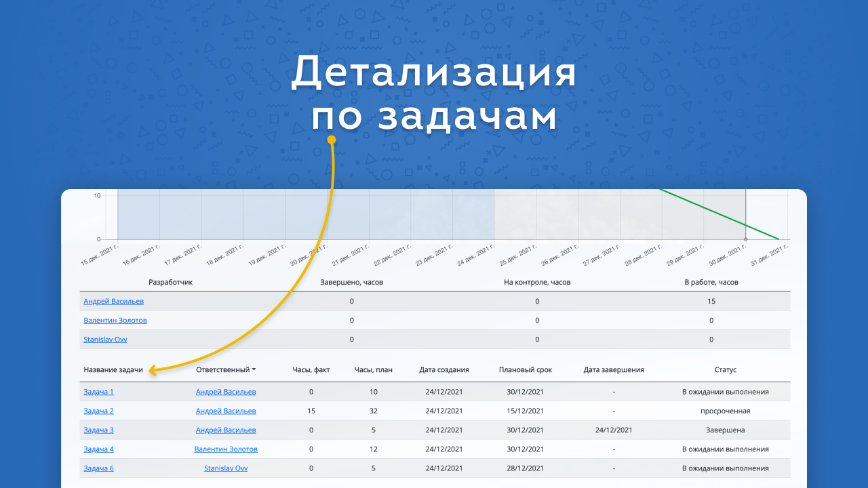This screenshot has width=868, height=488.
Task: Open Stanislav Ovv in the developer table
Action: click(x=105, y=339)
